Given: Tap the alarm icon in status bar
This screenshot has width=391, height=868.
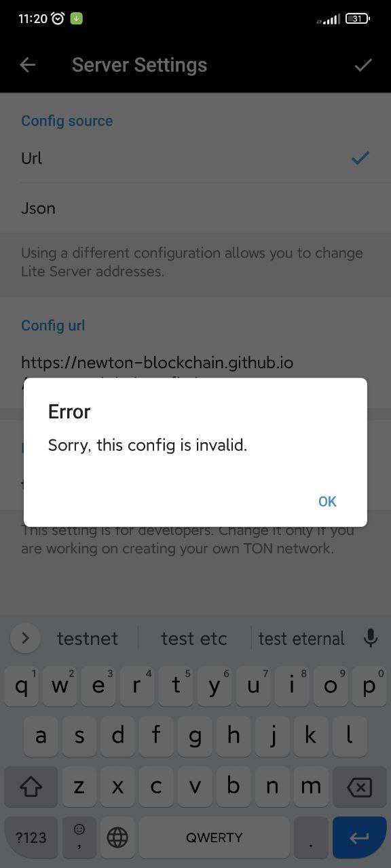Looking at the screenshot, I should (58, 19).
